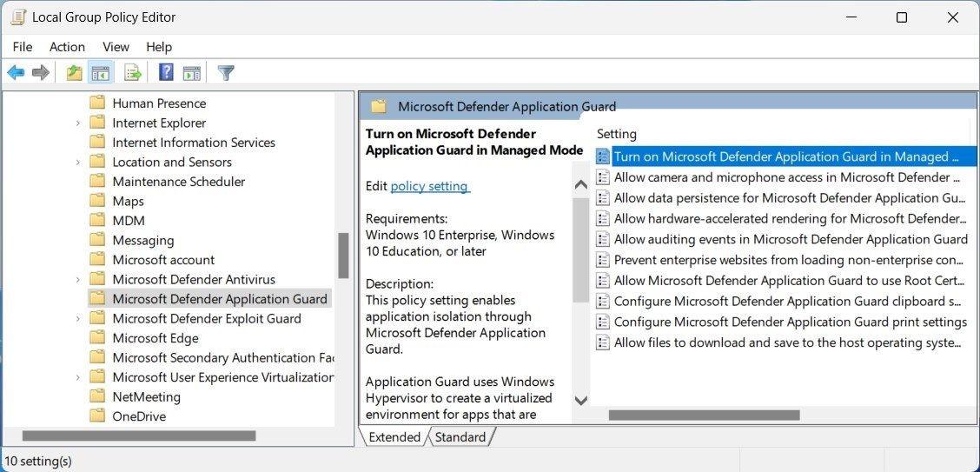Close the Local Group Policy Editor window
This screenshot has height=472, width=980.
coord(952,17)
